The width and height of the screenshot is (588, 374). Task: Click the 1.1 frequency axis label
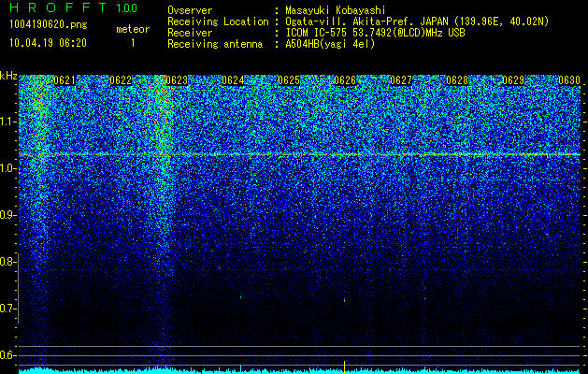(x=8, y=122)
